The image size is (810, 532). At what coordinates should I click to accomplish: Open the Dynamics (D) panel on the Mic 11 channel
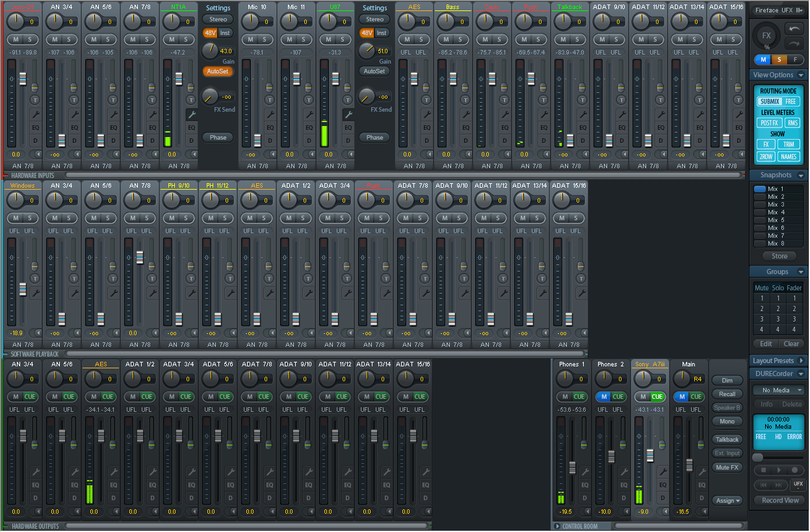pyautogui.click(x=309, y=140)
